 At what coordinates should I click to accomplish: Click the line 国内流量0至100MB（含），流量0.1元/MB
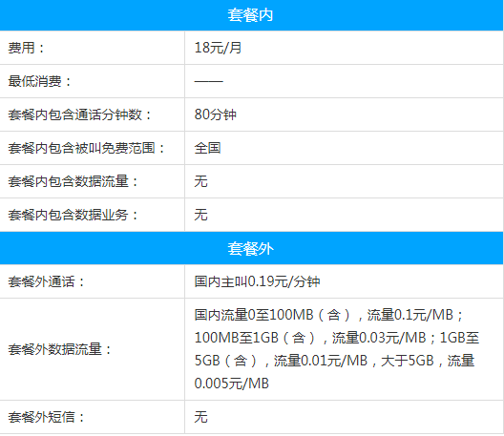[324, 315]
